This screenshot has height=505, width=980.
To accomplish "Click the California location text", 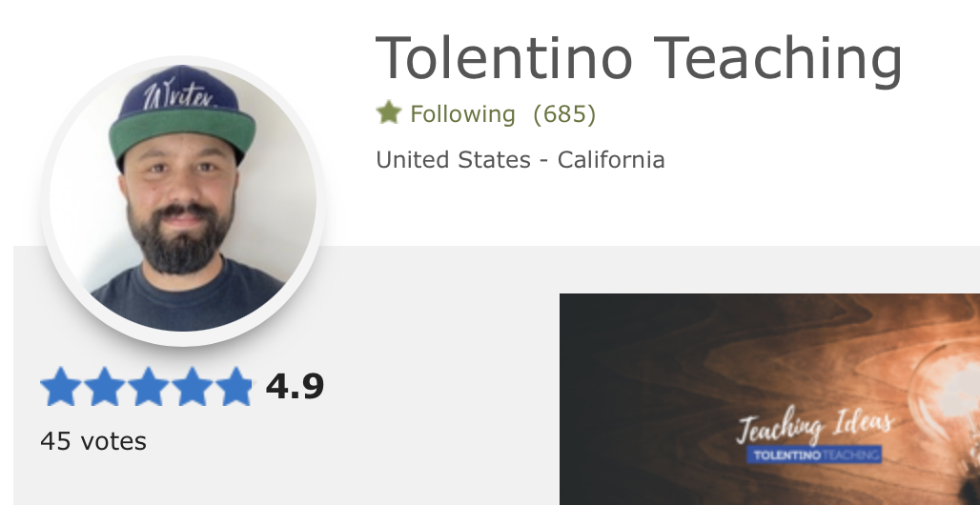I will (x=611, y=159).
